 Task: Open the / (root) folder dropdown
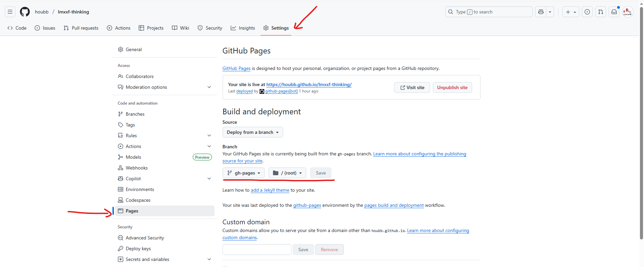[287, 173]
